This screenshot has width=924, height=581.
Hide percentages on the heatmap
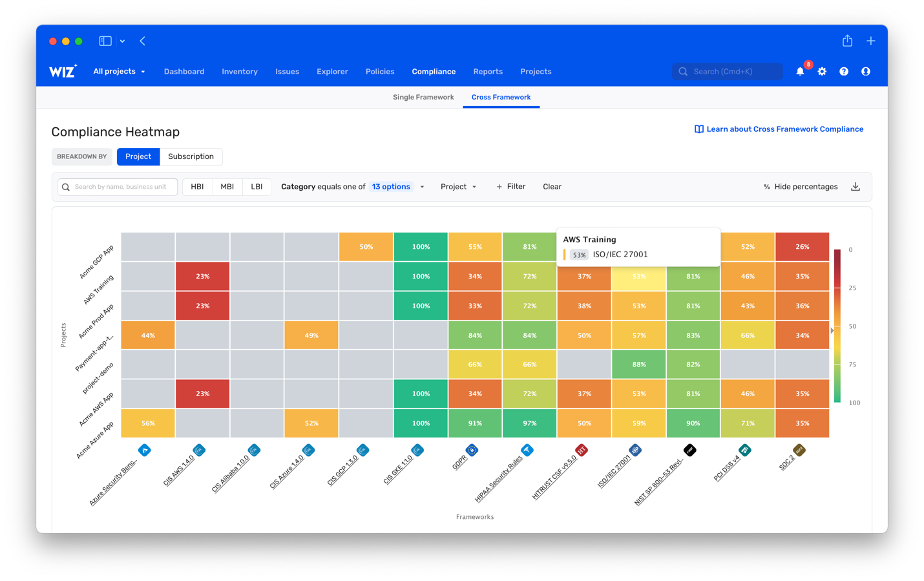coord(800,187)
